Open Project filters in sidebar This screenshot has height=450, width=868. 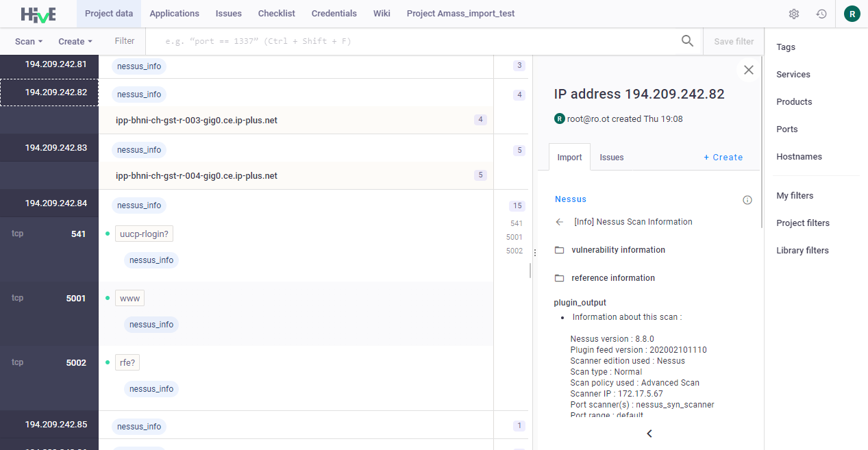coord(803,223)
